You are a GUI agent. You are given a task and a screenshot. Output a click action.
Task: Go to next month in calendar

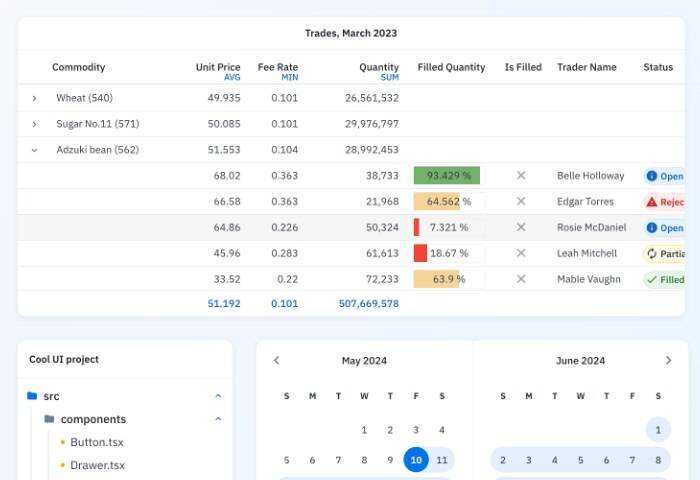tap(668, 360)
